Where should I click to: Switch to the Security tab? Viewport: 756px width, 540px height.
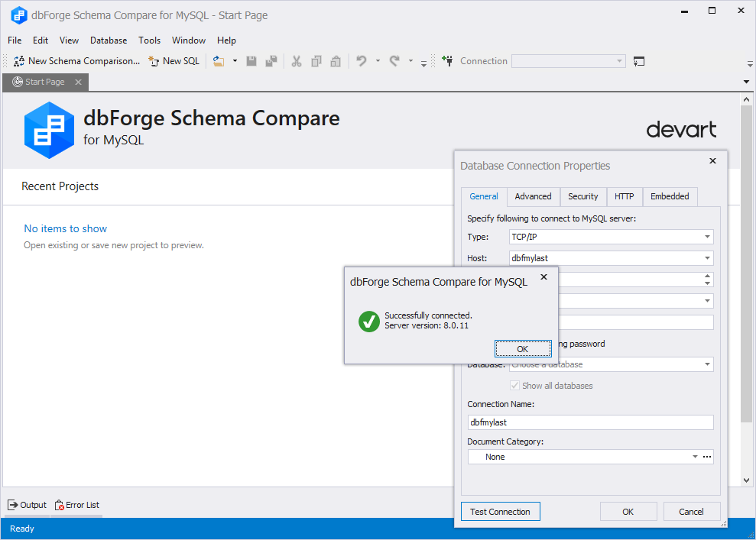tap(582, 196)
